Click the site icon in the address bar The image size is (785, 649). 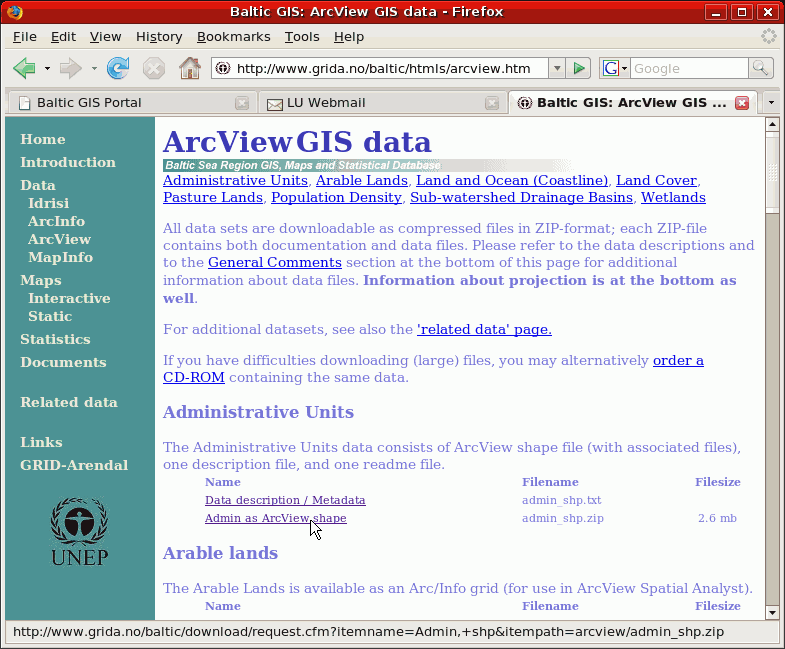point(223,68)
